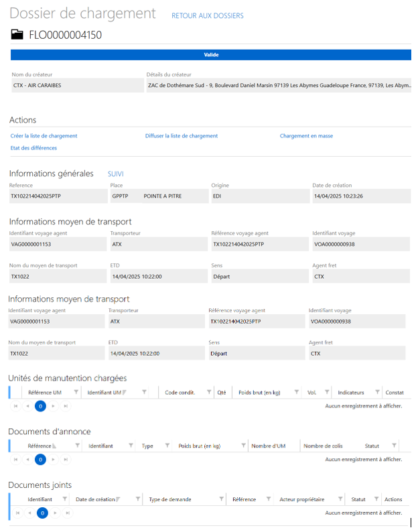Filter the Type column in Documents d'annonce
420x530 pixels.
(x=165, y=446)
